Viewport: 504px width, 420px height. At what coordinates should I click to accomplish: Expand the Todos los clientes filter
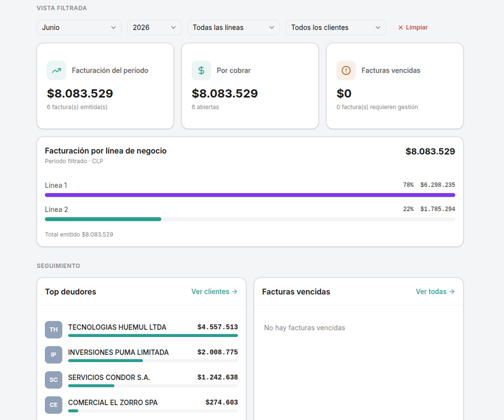(x=336, y=27)
